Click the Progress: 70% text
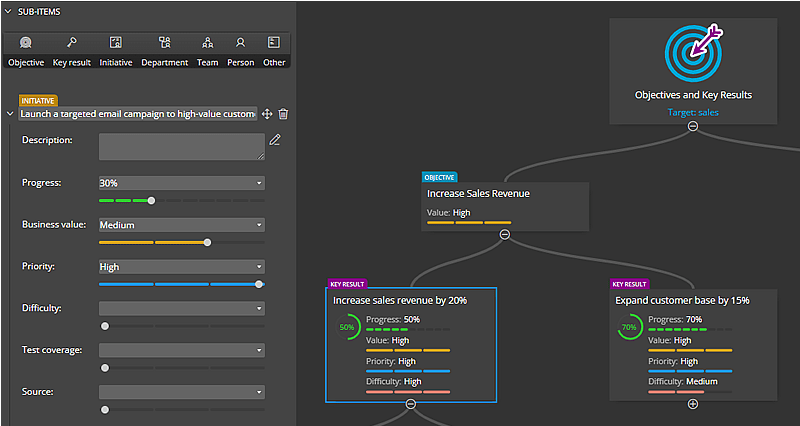Screen dimensions: 800x426 click(675, 319)
